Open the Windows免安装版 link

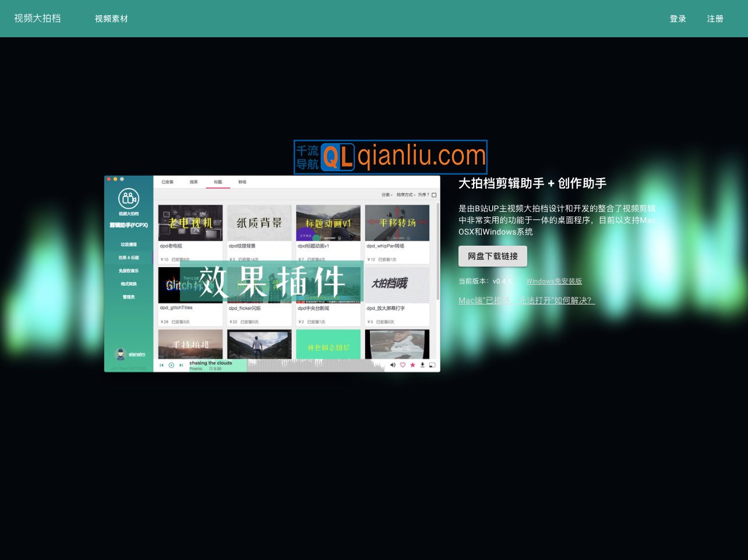tap(554, 281)
